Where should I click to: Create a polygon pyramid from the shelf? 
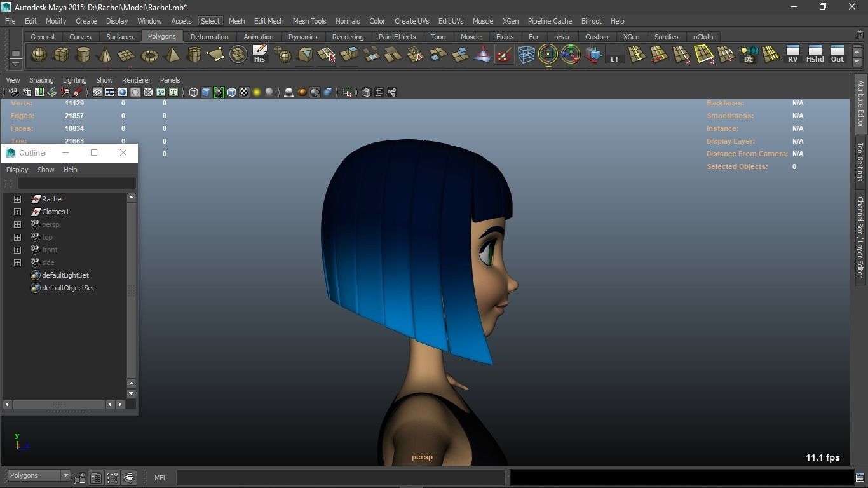pos(172,55)
